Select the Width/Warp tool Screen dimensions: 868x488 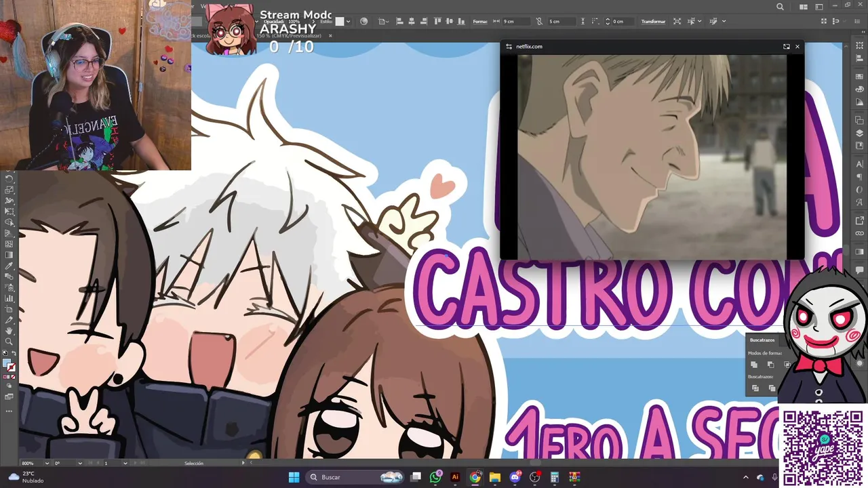tap(9, 201)
